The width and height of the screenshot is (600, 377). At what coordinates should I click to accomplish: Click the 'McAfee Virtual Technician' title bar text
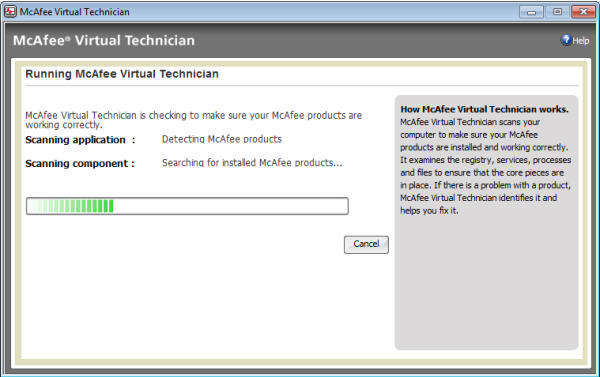coord(75,12)
